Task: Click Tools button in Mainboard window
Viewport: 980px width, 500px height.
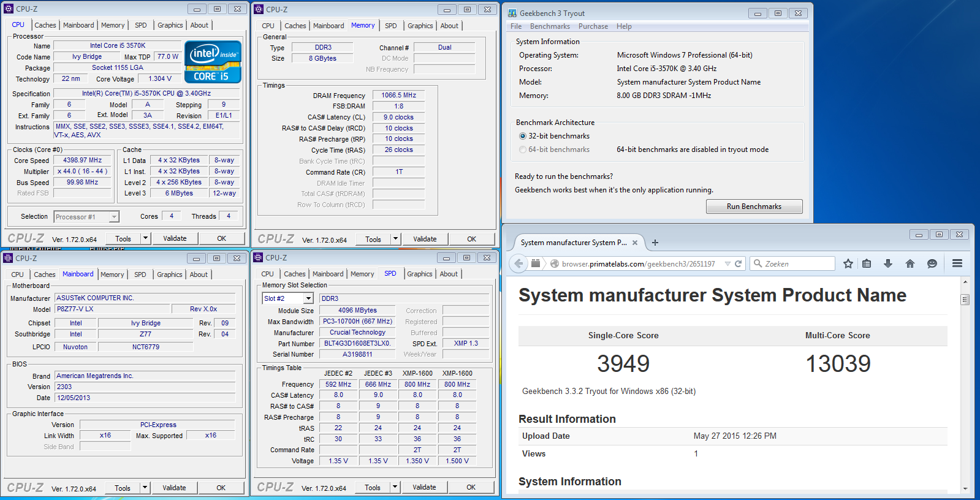Action: click(x=123, y=488)
